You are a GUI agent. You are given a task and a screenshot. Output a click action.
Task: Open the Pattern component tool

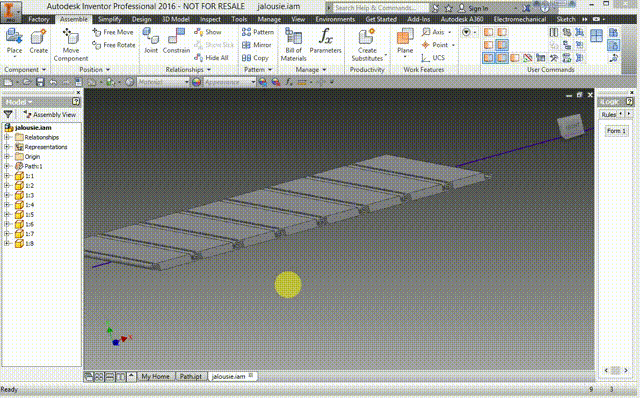coord(258,32)
